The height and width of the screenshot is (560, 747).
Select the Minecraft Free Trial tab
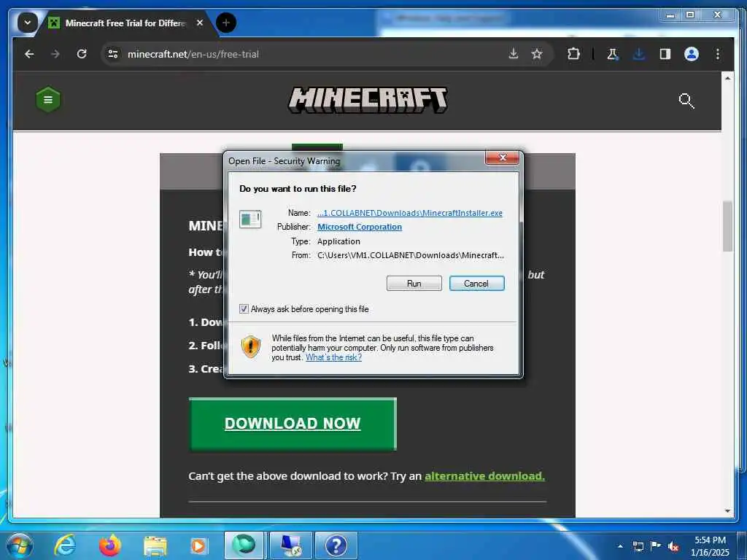click(x=125, y=23)
